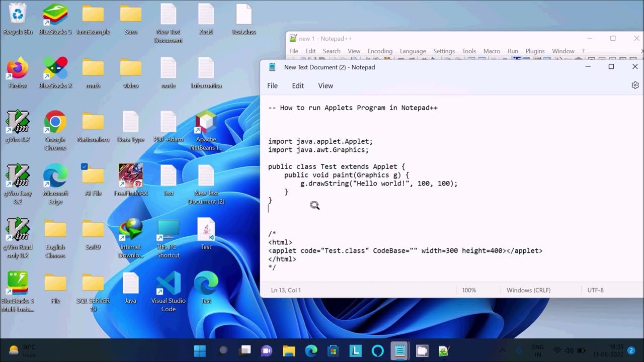
Task: Select the FreeFireMAX desktop shortcut
Action: click(131, 180)
